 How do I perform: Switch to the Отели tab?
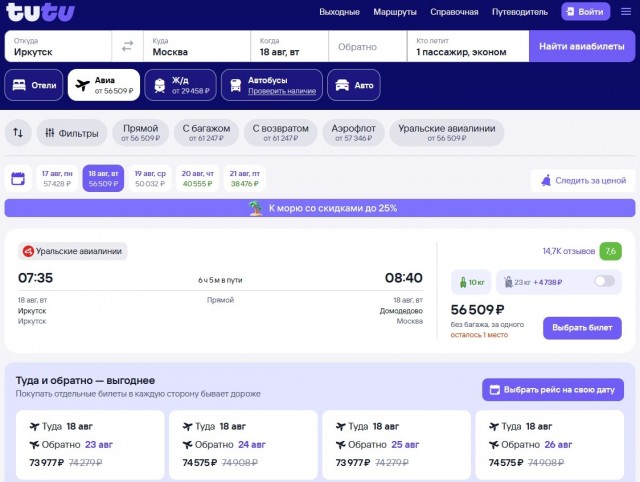[x=34, y=85]
